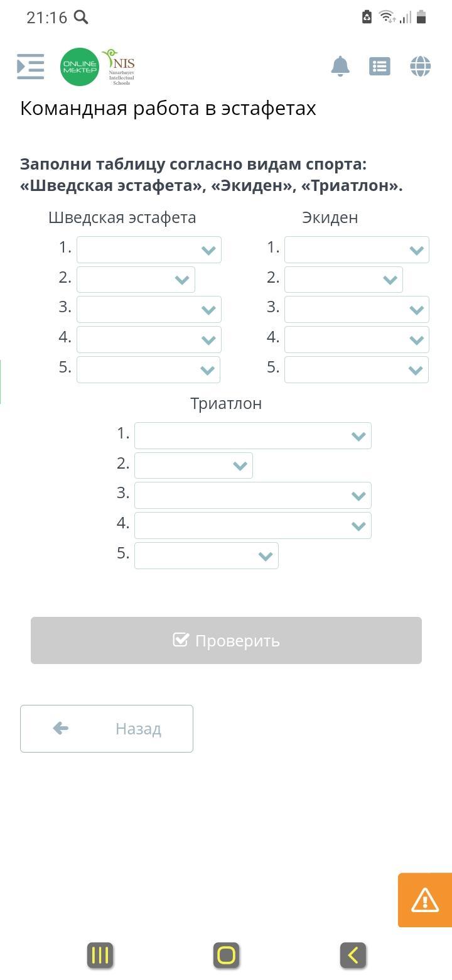Tap the Android home navigation button

pyautogui.click(x=226, y=955)
